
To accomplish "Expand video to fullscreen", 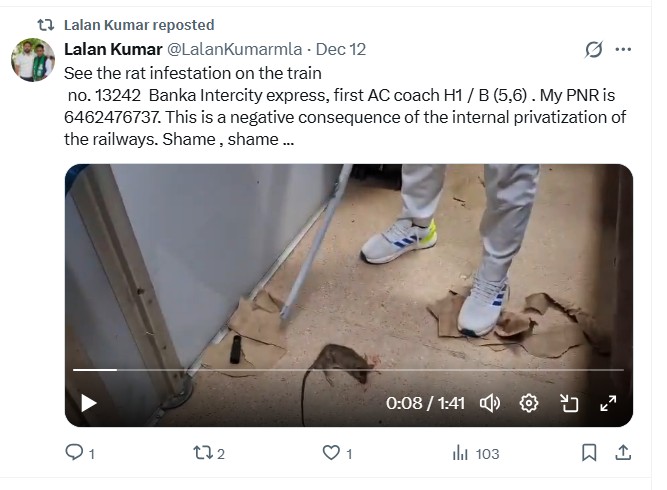I will pyautogui.click(x=607, y=403).
